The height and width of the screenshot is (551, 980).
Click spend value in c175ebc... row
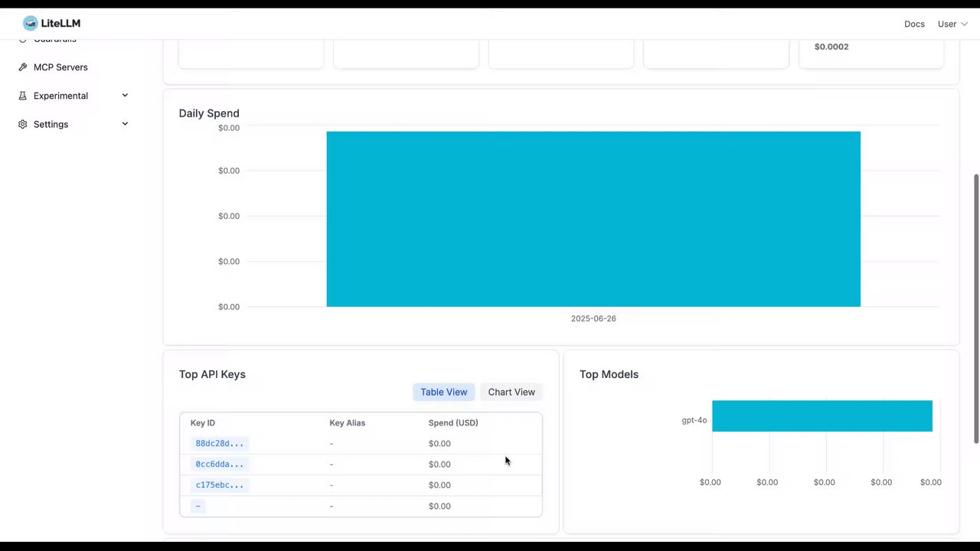click(x=439, y=484)
